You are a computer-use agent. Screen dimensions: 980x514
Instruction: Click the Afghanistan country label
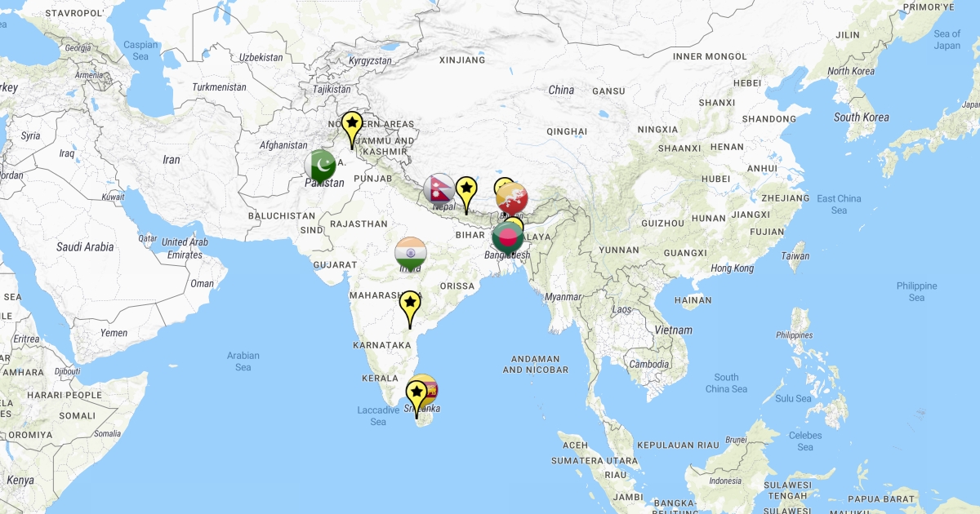coord(283,145)
